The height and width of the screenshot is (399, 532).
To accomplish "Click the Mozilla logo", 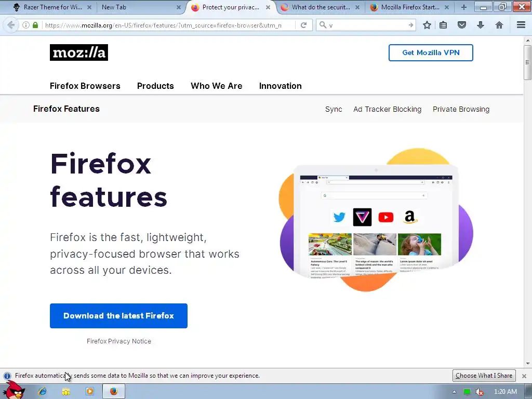I will click(79, 52).
